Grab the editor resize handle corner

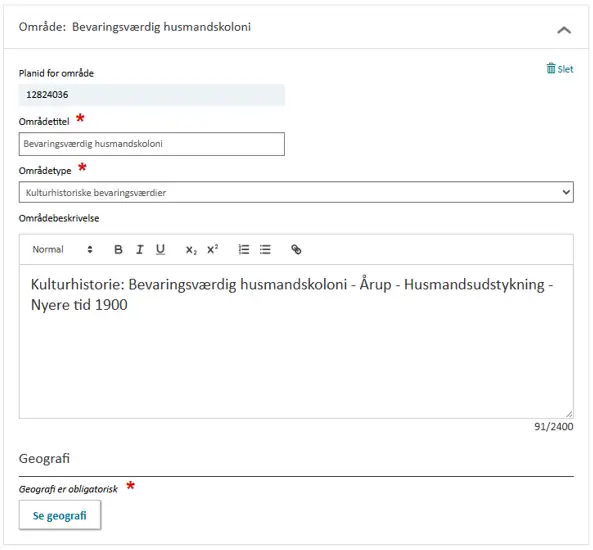(x=569, y=414)
